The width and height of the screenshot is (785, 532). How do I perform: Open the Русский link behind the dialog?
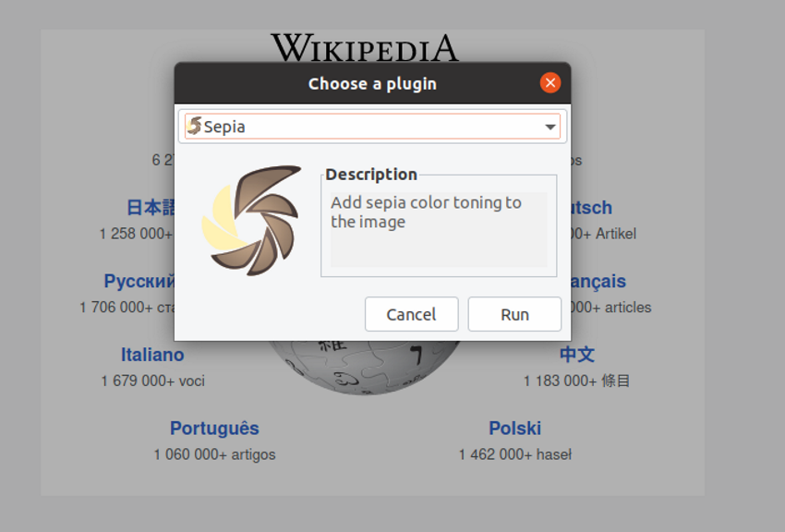pos(139,282)
